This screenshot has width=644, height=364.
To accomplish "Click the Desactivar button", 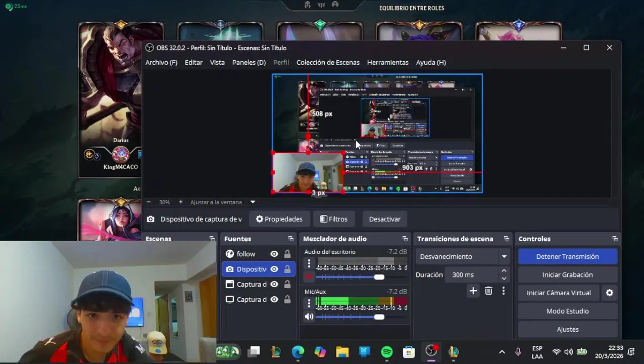I will pos(384,219).
